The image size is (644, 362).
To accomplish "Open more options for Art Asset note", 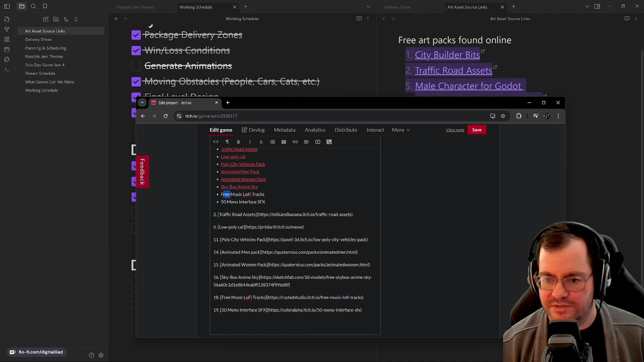I will (x=636, y=19).
